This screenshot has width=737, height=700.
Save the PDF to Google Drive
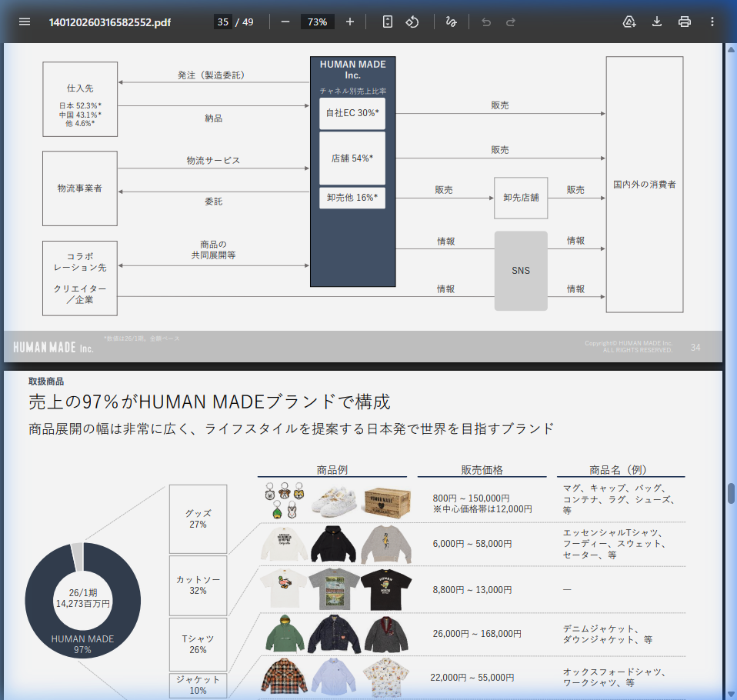[629, 22]
